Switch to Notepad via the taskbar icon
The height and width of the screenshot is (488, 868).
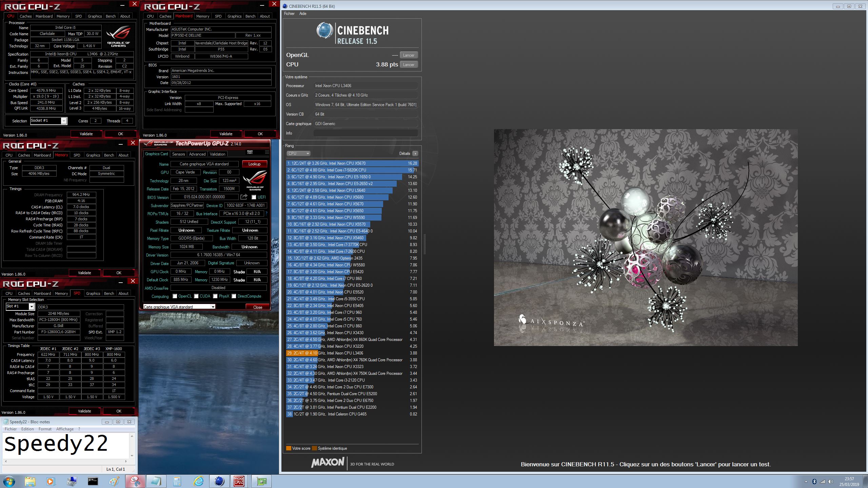[156, 481]
